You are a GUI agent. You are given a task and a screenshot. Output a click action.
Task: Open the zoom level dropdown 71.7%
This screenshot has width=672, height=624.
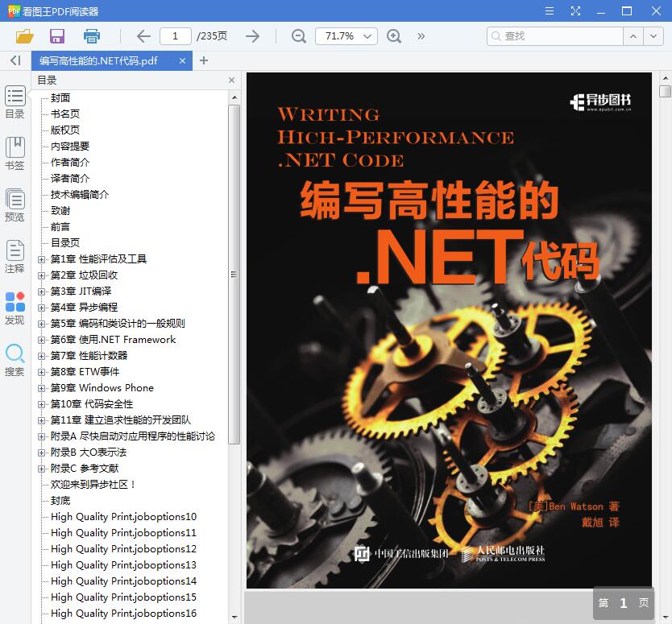tap(346, 36)
